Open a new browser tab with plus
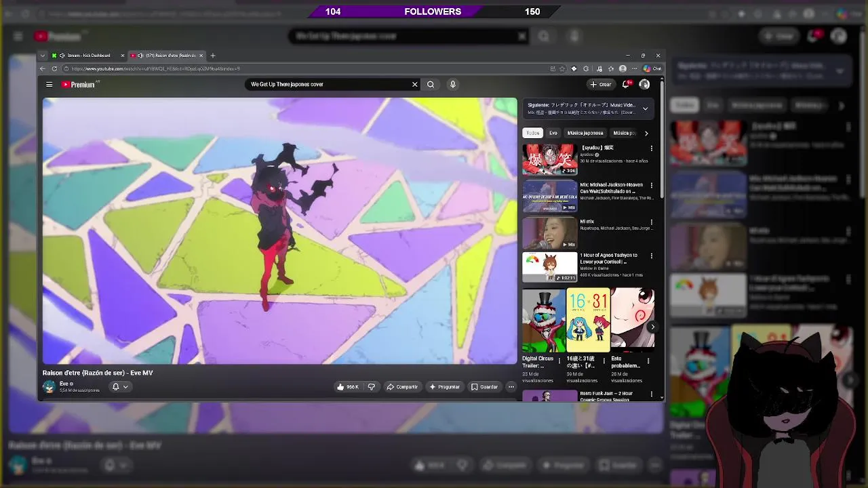Image resolution: width=868 pixels, height=488 pixels. click(213, 56)
